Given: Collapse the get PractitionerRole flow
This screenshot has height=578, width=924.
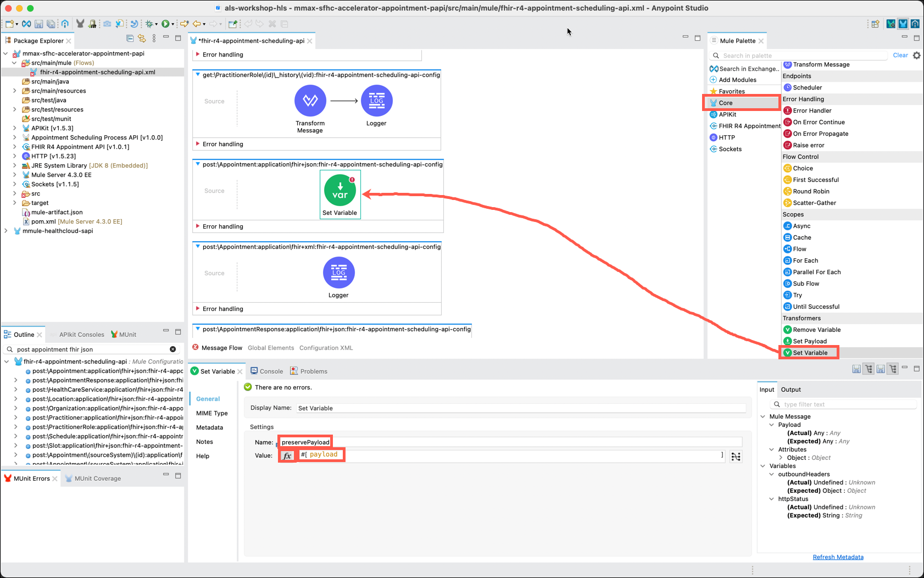Looking at the screenshot, I should pos(198,75).
